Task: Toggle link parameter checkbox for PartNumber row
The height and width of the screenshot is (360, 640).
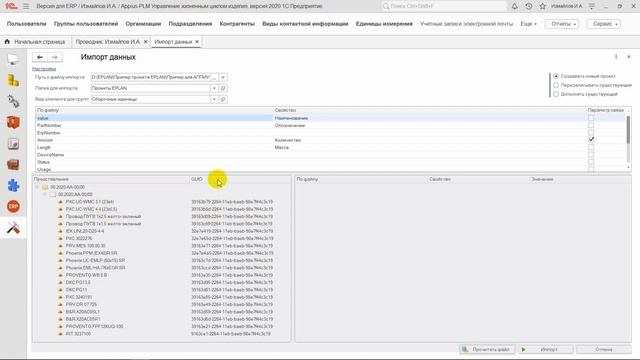Action: tap(591, 125)
